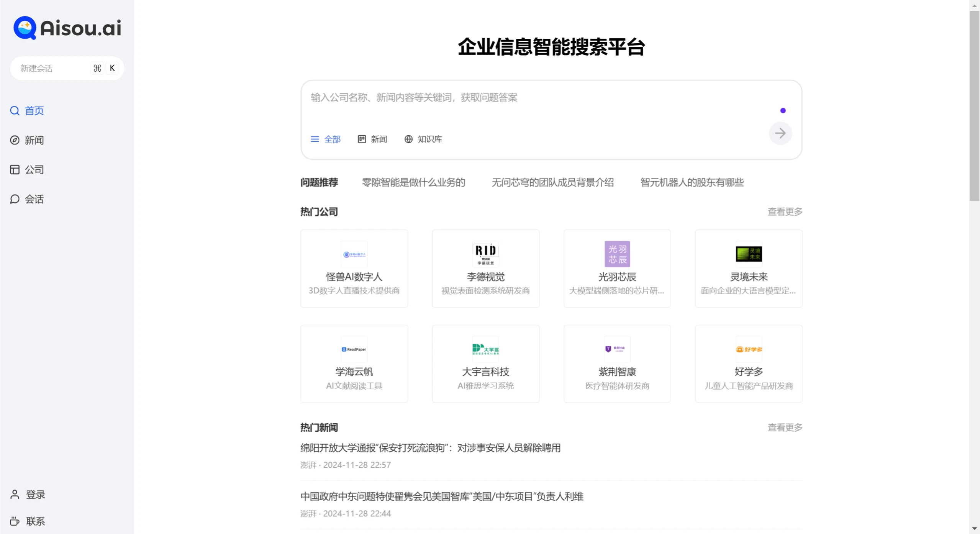Select the 全部 search filter
Viewport: 980px width, 534px height.
(x=326, y=139)
